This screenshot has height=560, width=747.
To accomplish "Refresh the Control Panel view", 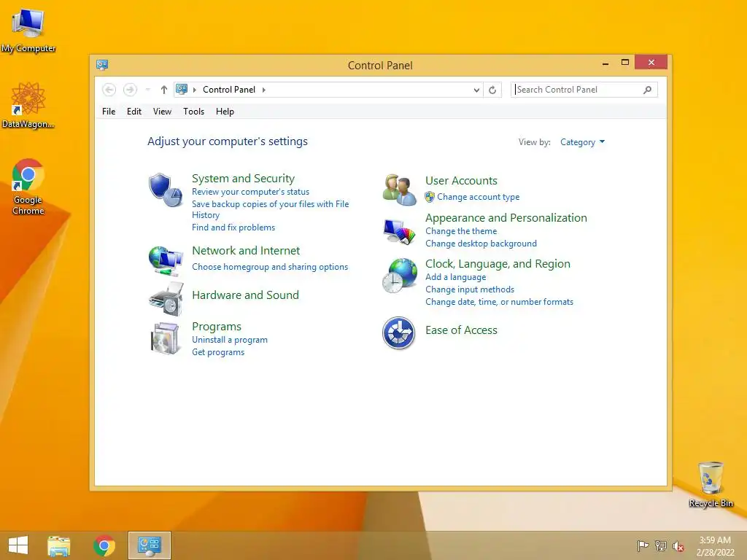I will (492, 90).
